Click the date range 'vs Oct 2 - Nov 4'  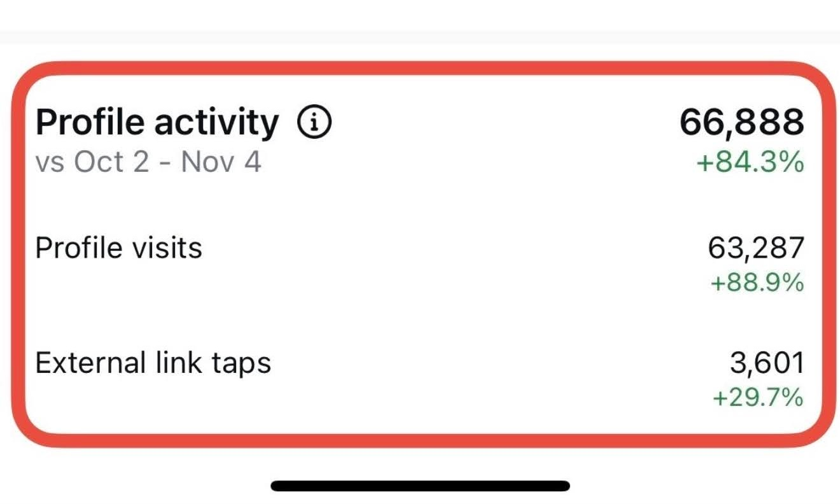(x=148, y=162)
